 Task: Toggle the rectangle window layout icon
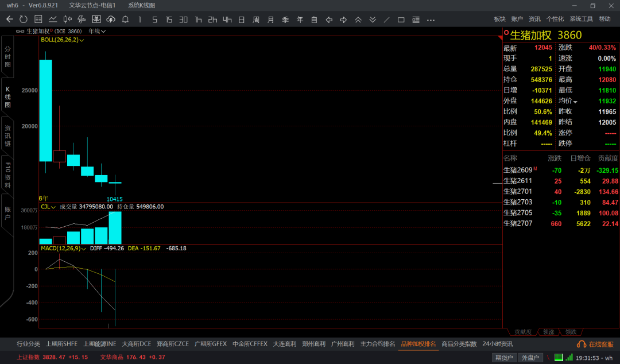[x=401, y=20]
